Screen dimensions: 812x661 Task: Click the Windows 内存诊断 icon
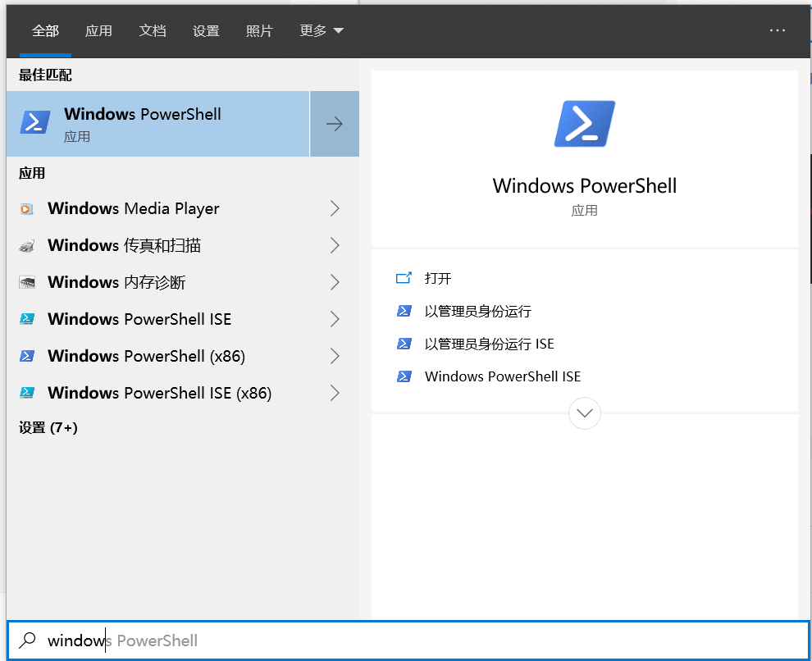coord(25,282)
